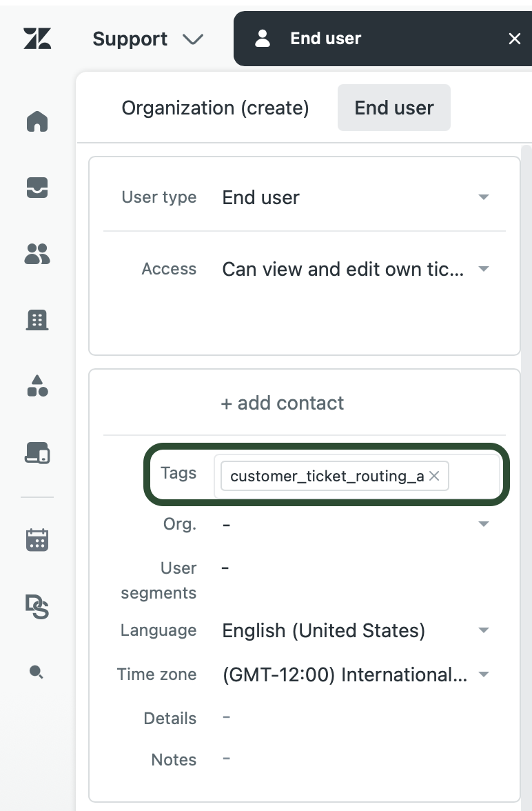Open the shapes apps icon

pos(37,386)
